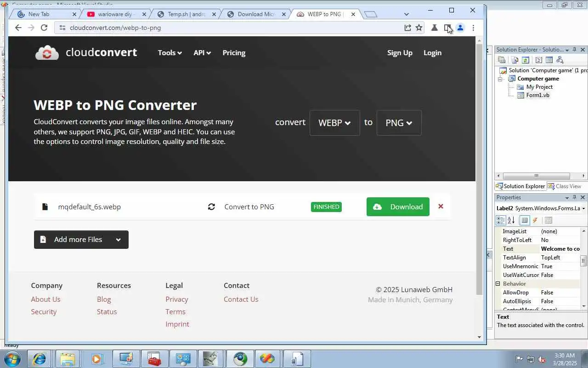588x368 pixels.
Task: Share this page via the share icon
Action: pyautogui.click(x=407, y=28)
